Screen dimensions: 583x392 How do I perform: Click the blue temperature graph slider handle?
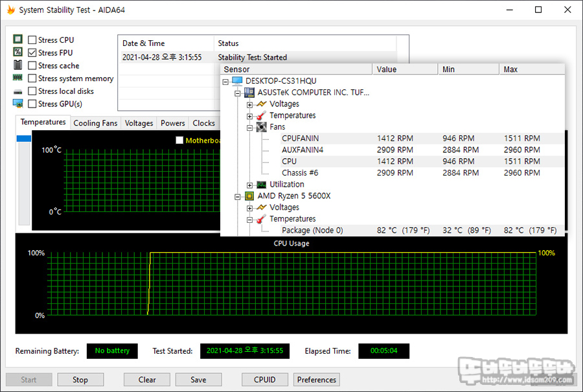[x=24, y=139]
